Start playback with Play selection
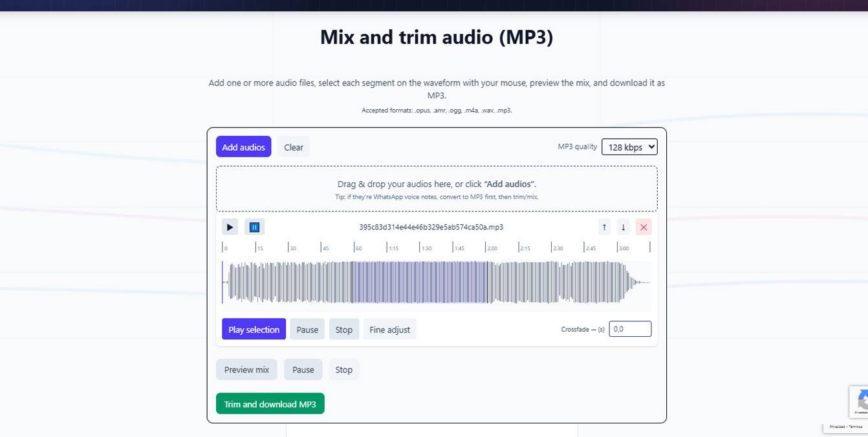868x437 pixels. (x=254, y=329)
